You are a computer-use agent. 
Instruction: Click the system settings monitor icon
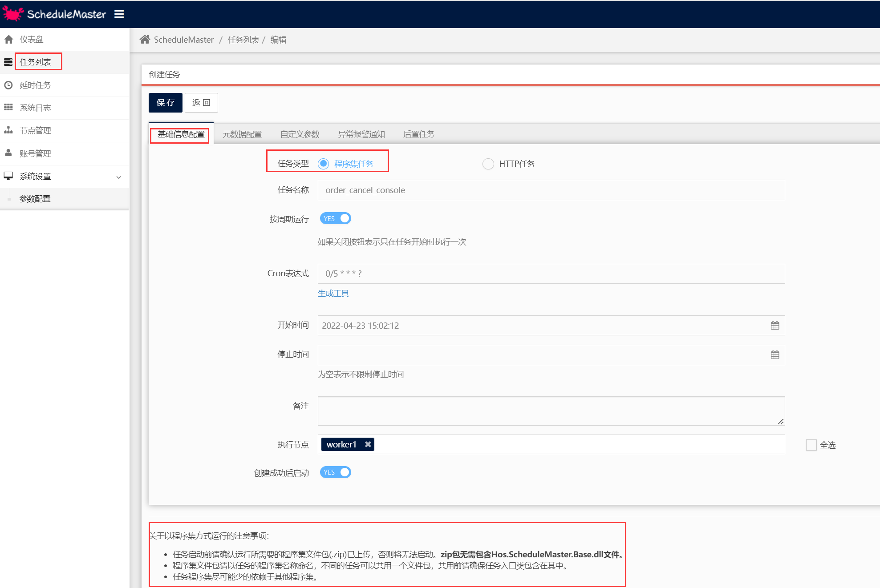(x=8, y=176)
